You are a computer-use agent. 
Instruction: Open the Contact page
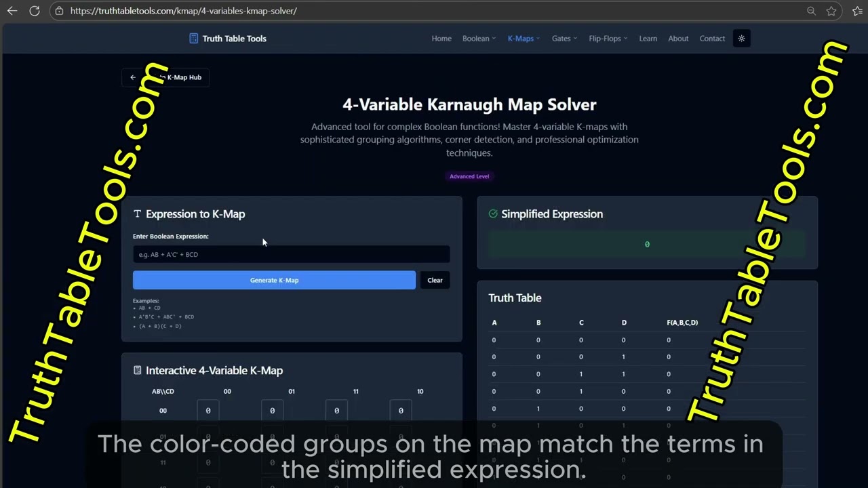(712, 39)
